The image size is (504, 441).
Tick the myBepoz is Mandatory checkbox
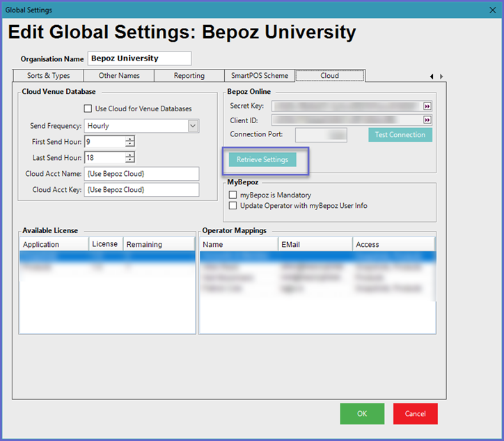233,195
